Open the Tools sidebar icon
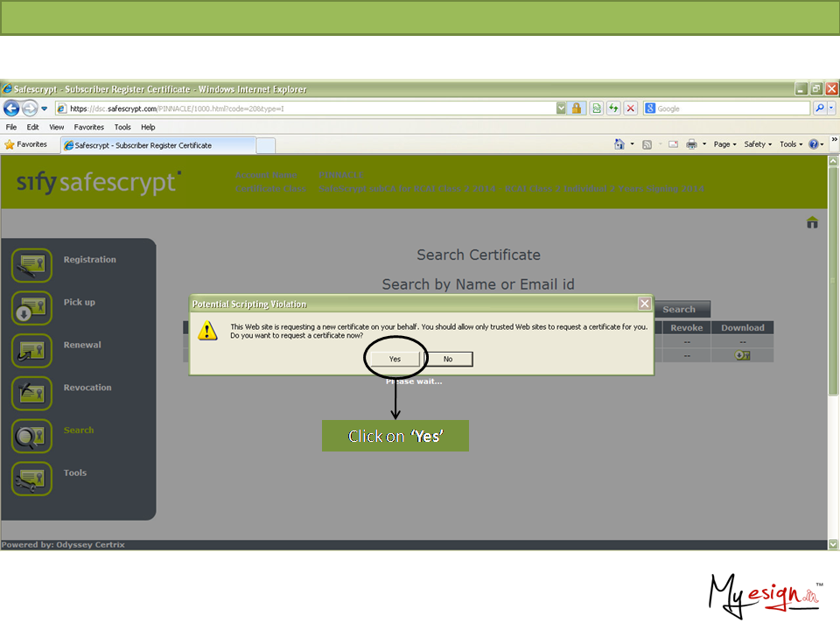The width and height of the screenshot is (840, 630). [x=31, y=479]
